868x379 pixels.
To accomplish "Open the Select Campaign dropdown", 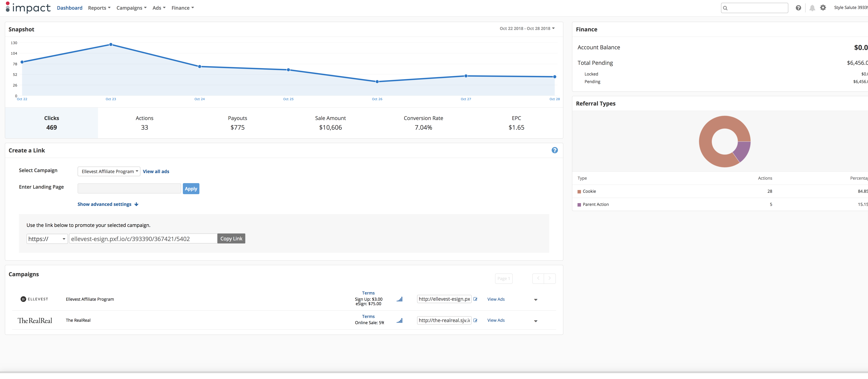I will [x=109, y=171].
